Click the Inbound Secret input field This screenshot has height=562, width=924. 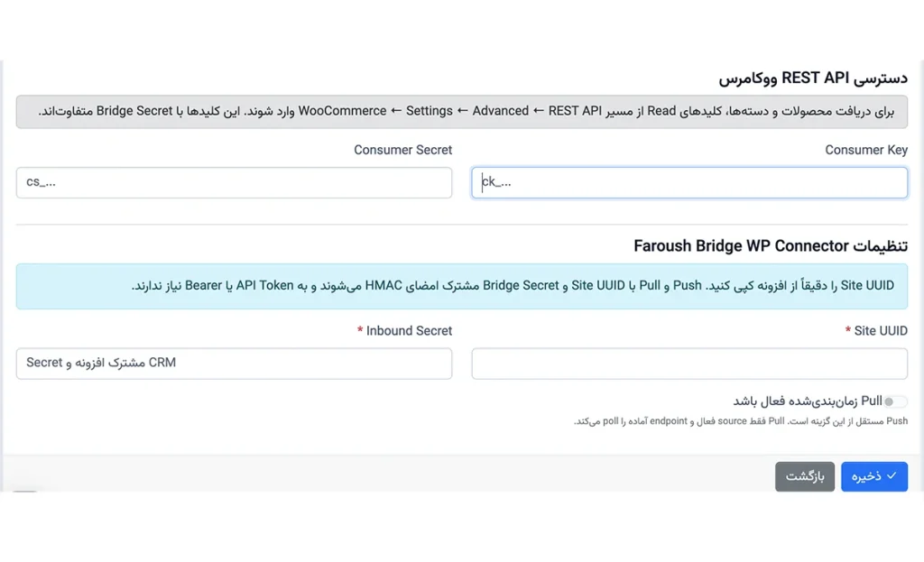click(x=234, y=364)
